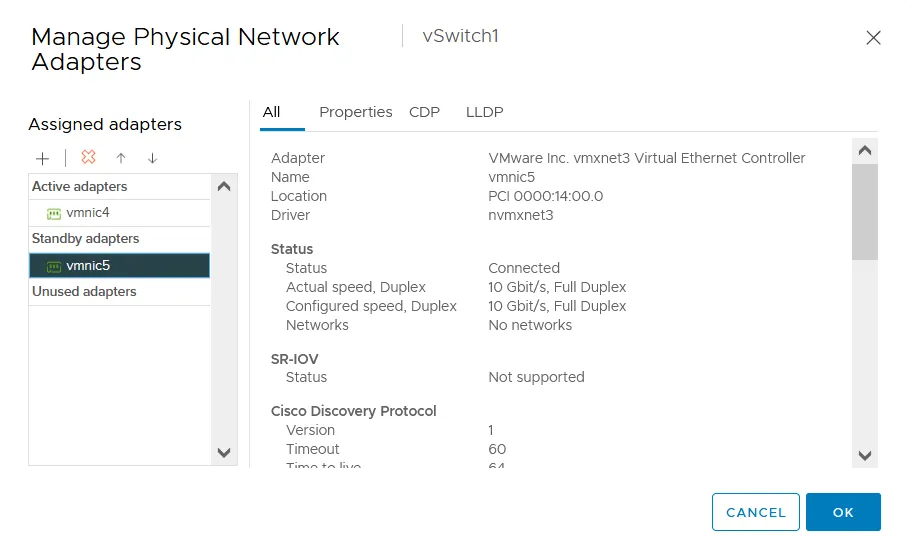Click the add adapter plus icon
906x555 pixels.
(43, 158)
